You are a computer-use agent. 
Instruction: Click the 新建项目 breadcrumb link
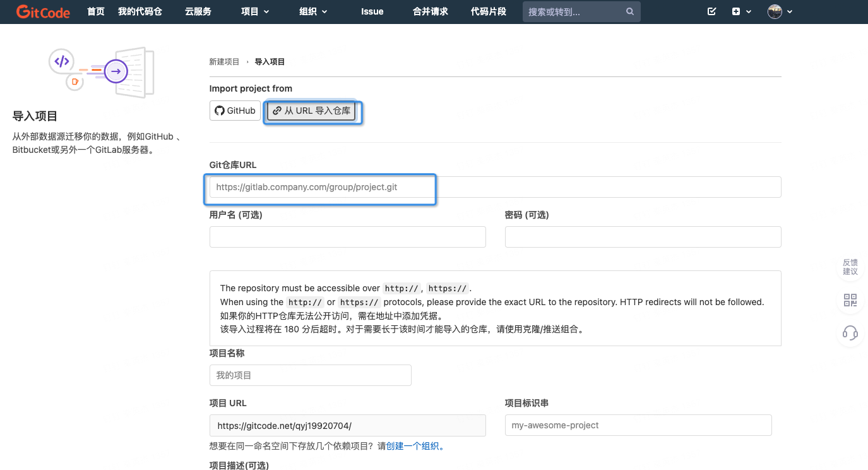[224, 62]
